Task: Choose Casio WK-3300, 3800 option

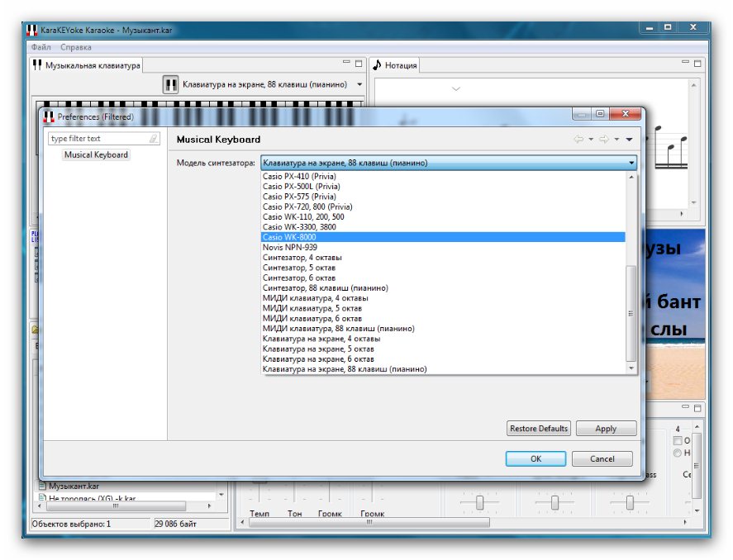Action: click(443, 227)
